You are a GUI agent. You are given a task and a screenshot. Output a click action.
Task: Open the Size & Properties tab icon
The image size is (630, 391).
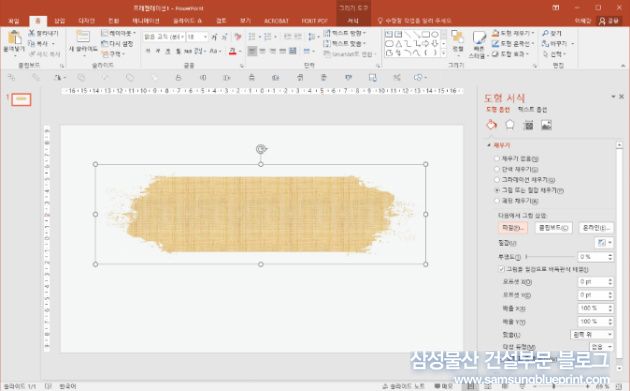pyautogui.click(x=529, y=125)
